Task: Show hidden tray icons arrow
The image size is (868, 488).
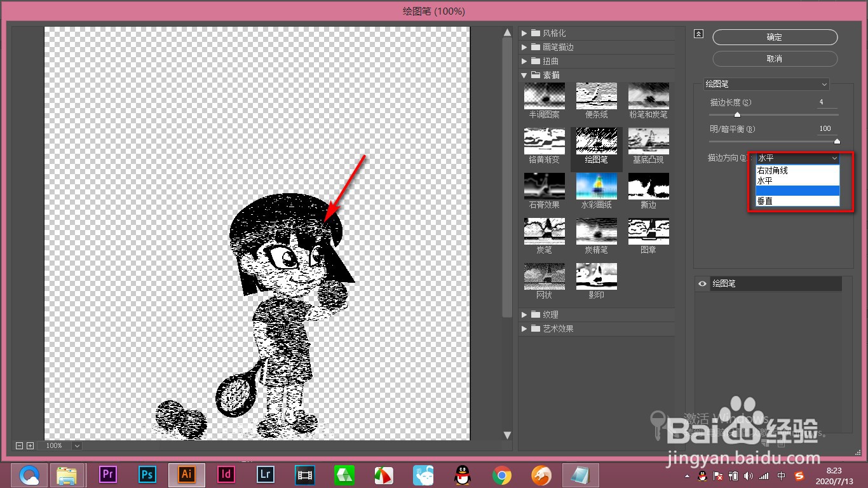Action: click(x=687, y=475)
